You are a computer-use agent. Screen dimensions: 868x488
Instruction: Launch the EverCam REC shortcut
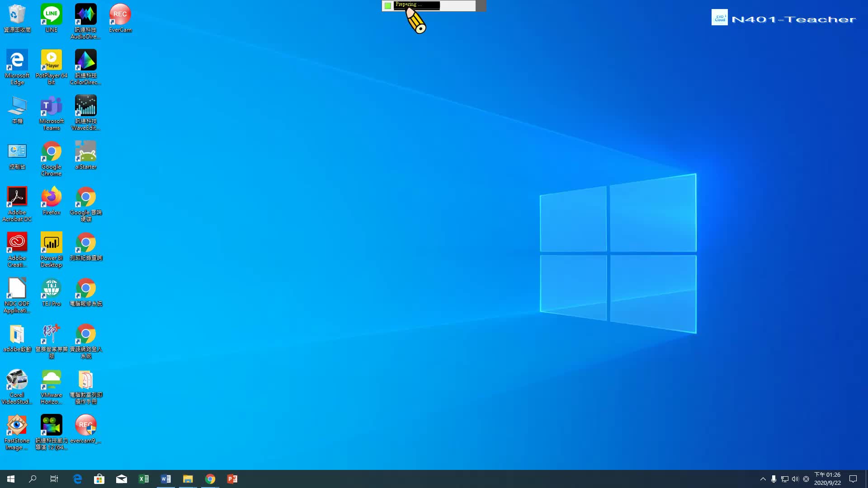pos(120,18)
